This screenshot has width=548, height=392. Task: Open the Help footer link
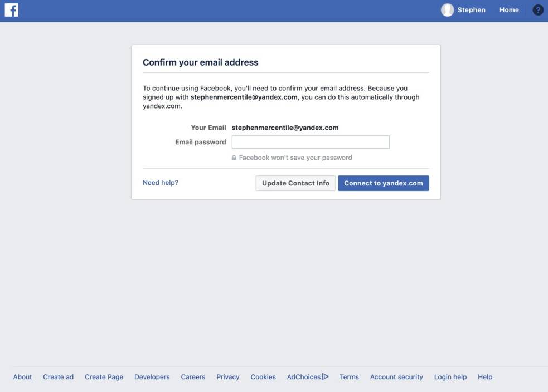point(485,377)
